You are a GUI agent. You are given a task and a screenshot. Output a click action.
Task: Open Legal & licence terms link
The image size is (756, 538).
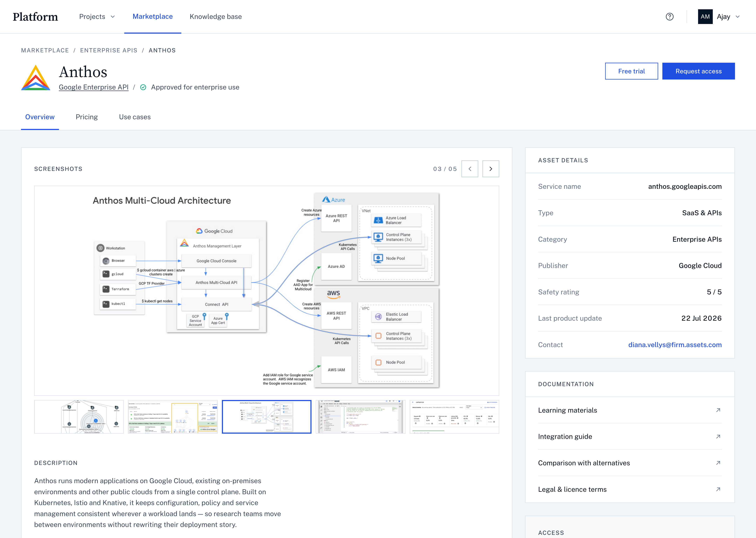tap(572, 490)
